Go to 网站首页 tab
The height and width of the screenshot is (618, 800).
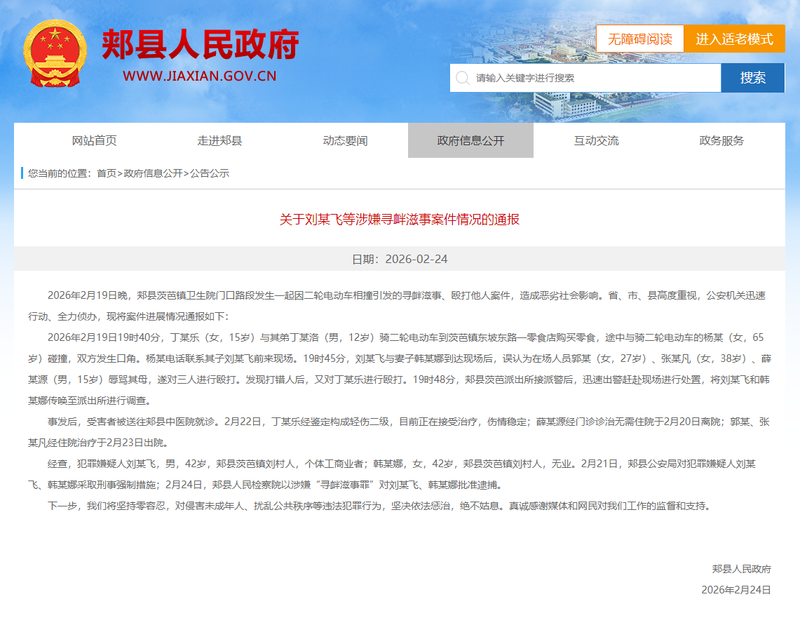[x=94, y=140]
